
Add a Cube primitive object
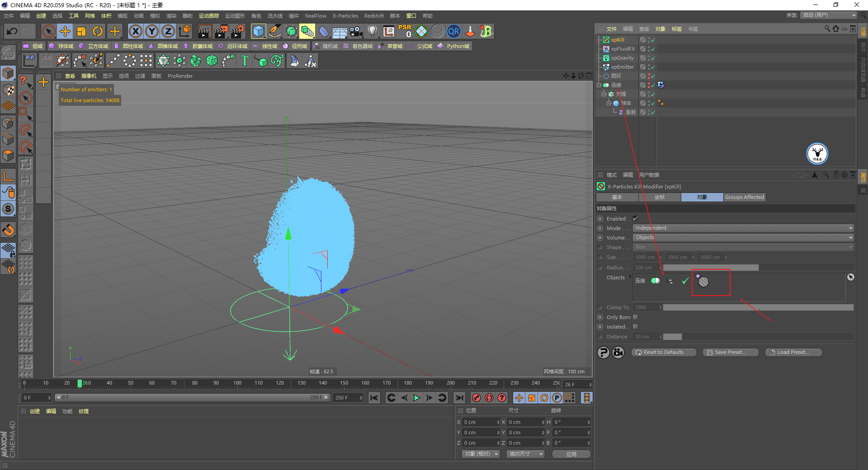(258, 31)
